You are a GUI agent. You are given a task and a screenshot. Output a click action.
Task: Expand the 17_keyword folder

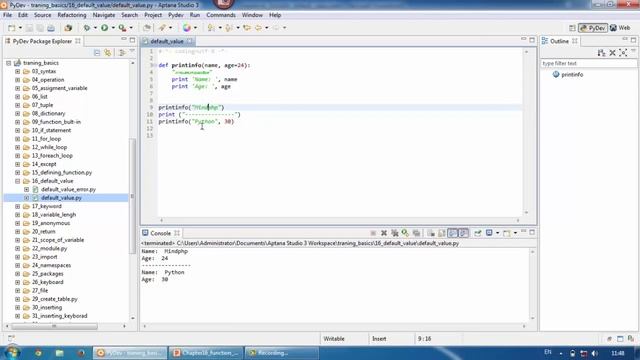(18, 206)
